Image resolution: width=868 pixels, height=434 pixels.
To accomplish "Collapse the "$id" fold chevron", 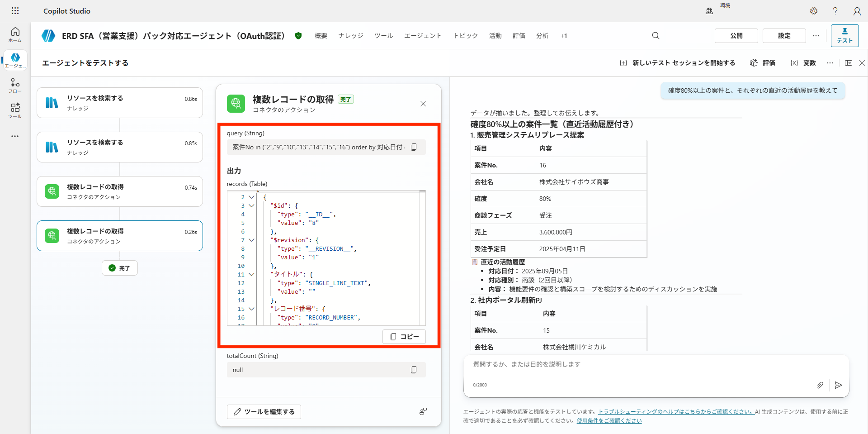I will pyautogui.click(x=252, y=206).
